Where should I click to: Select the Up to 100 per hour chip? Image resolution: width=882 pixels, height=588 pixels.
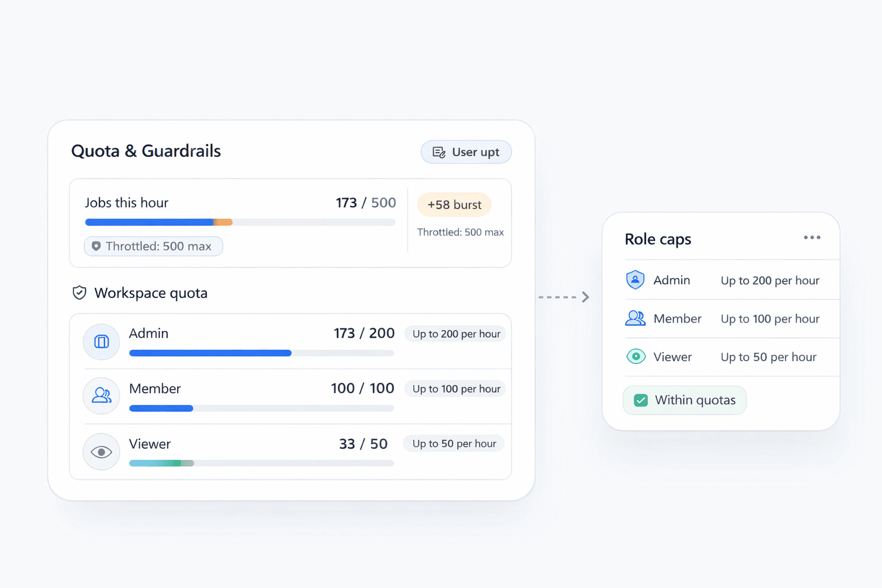click(x=456, y=389)
